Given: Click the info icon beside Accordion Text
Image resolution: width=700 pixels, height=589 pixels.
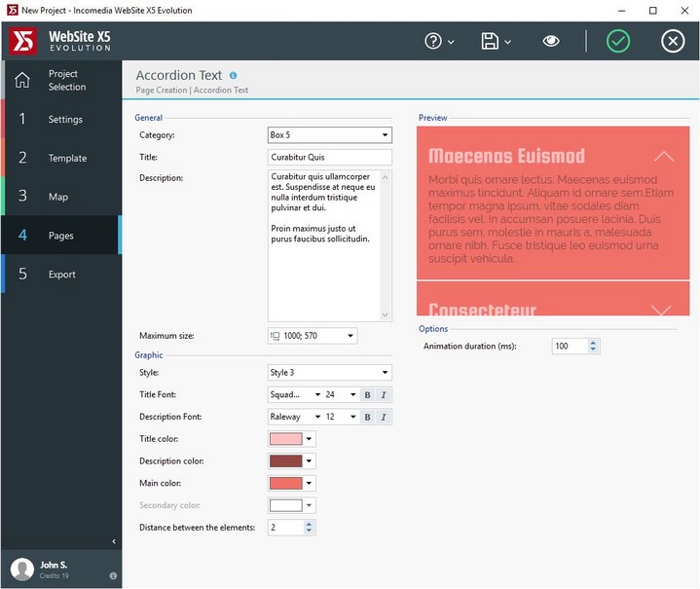Looking at the screenshot, I should (x=233, y=76).
